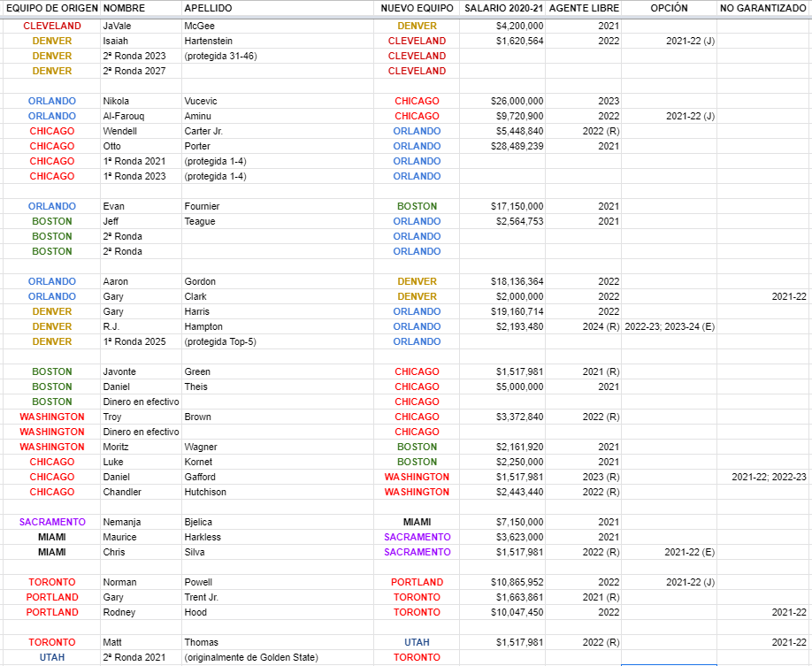Click the Bjelica surname cell
Image resolution: width=812 pixels, height=666 pixels.
pos(278,522)
